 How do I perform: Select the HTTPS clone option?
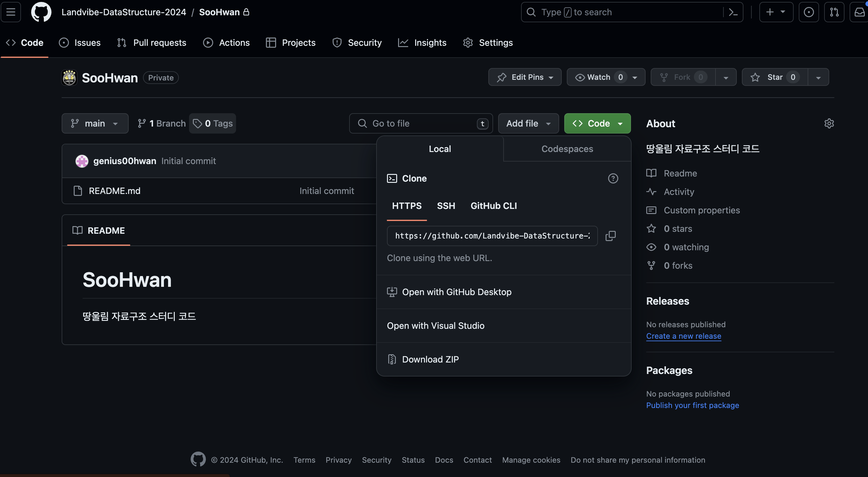(x=407, y=206)
